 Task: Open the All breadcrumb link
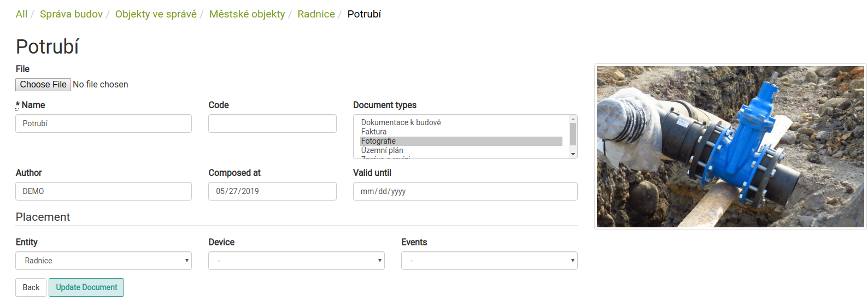coord(21,14)
